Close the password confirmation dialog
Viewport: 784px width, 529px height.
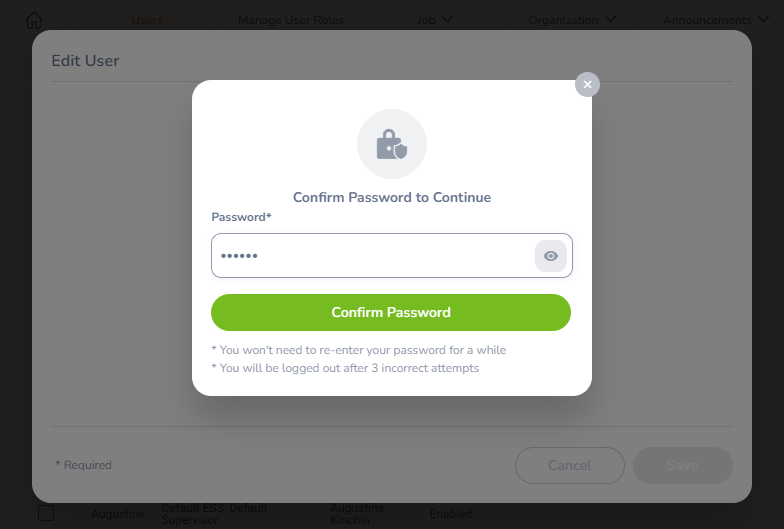tap(587, 84)
